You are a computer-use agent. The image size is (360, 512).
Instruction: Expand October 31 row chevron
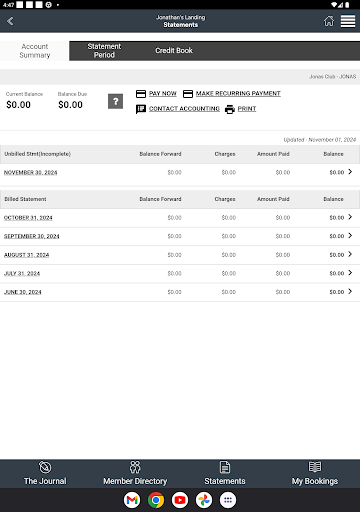(x=350, y=217)
